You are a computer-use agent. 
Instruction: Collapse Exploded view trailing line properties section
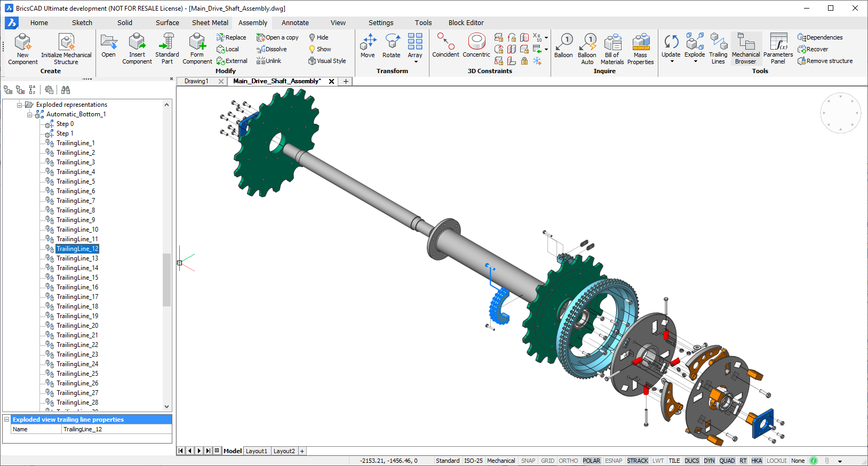pyautogui.click(x=7, y=420)
